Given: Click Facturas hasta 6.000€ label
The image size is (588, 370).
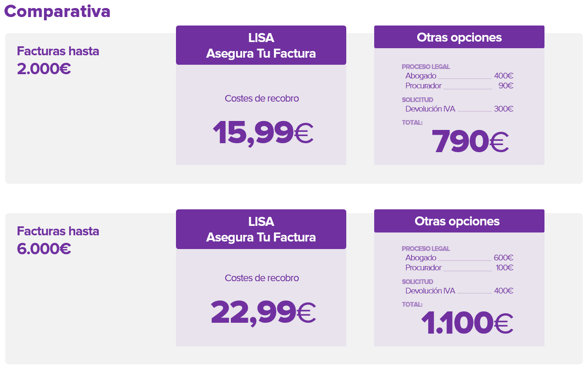Looking at the screenshot, I should pyautogui.click(x=58, y=240).
